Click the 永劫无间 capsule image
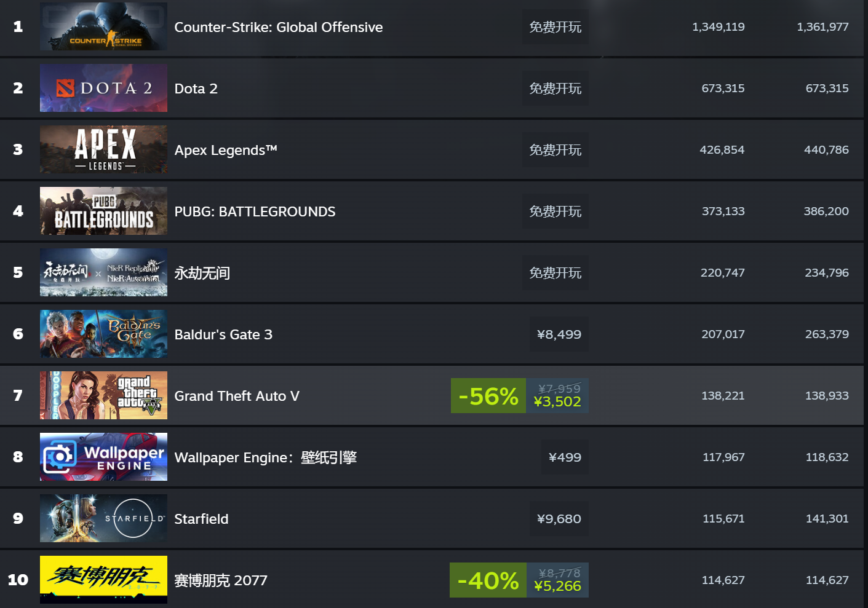This screenshot has width=868, height=608. point(103,272)
